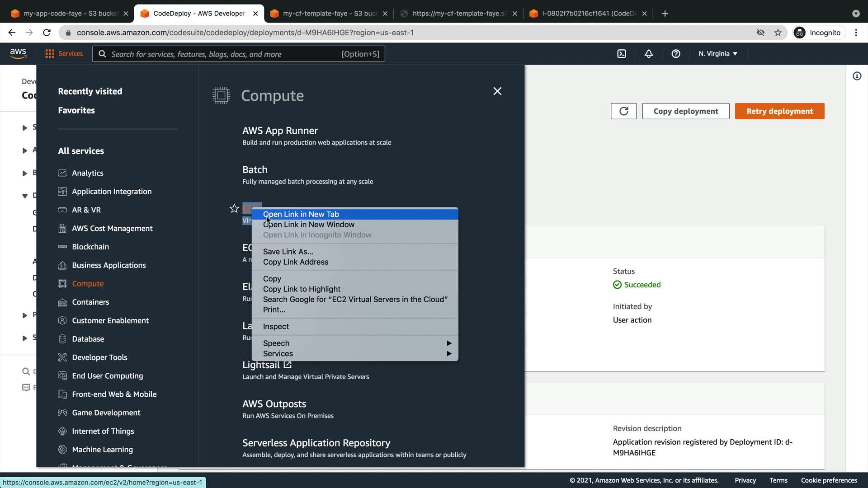
Task: Open the help question mark icon
Action: coord(675,54)
